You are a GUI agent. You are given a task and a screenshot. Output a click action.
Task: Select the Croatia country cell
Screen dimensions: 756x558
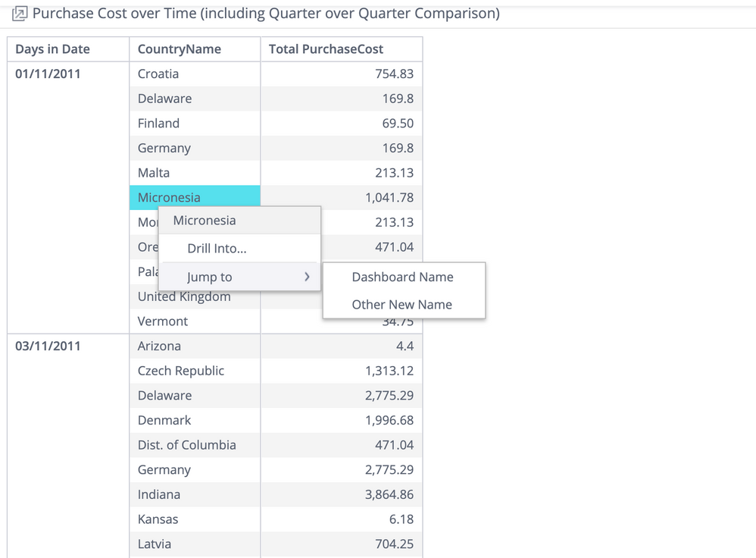[x=158, y=74]
